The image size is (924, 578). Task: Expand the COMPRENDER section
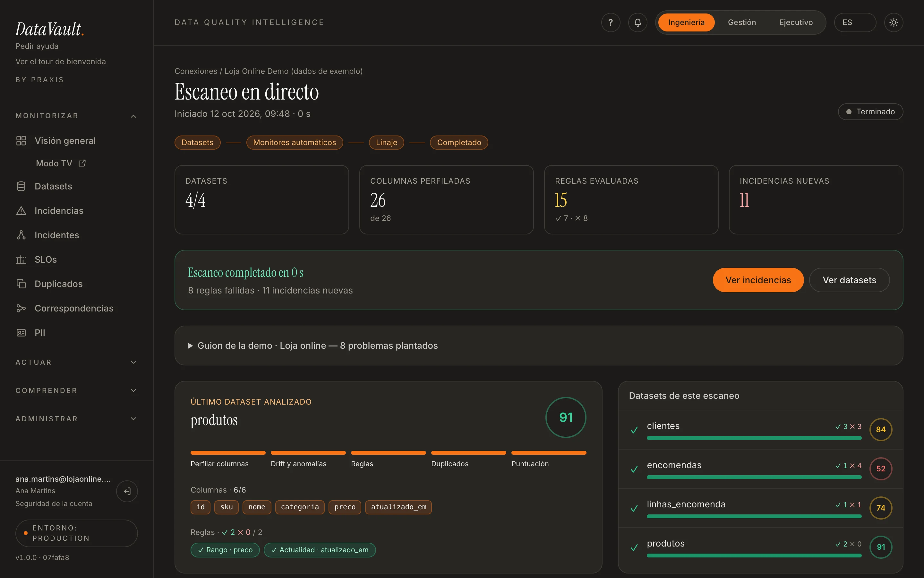[x=76, y=390]
